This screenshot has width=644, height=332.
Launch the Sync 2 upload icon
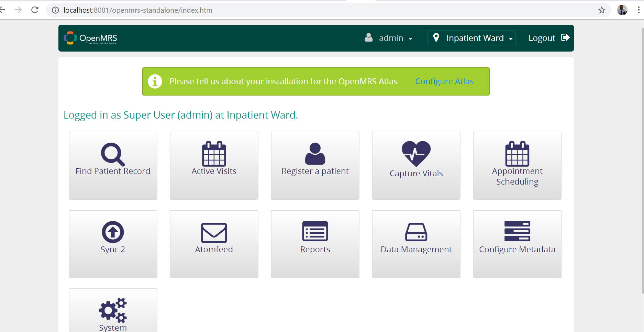113,232
